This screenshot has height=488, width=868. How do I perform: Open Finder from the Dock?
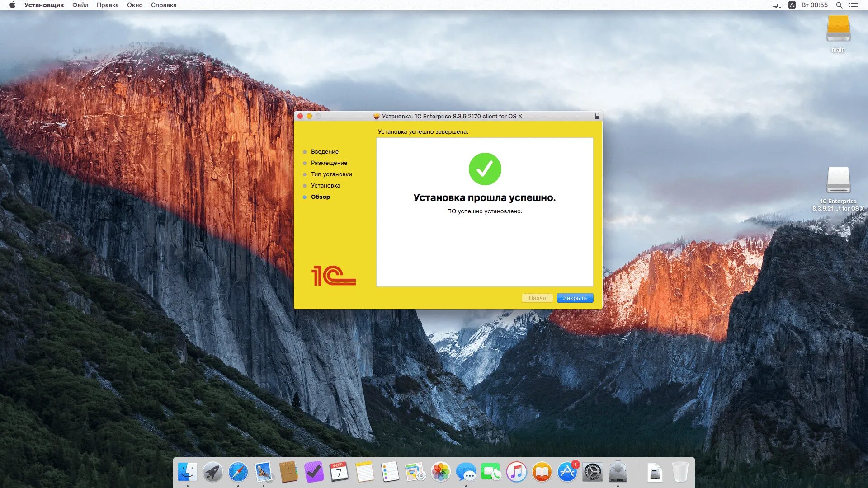tap(187, 472)
